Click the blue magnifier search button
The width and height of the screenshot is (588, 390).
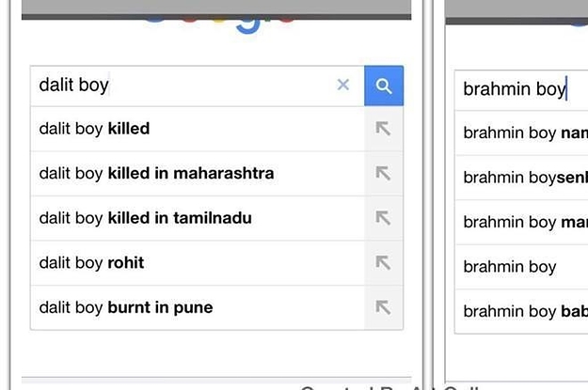384,86
